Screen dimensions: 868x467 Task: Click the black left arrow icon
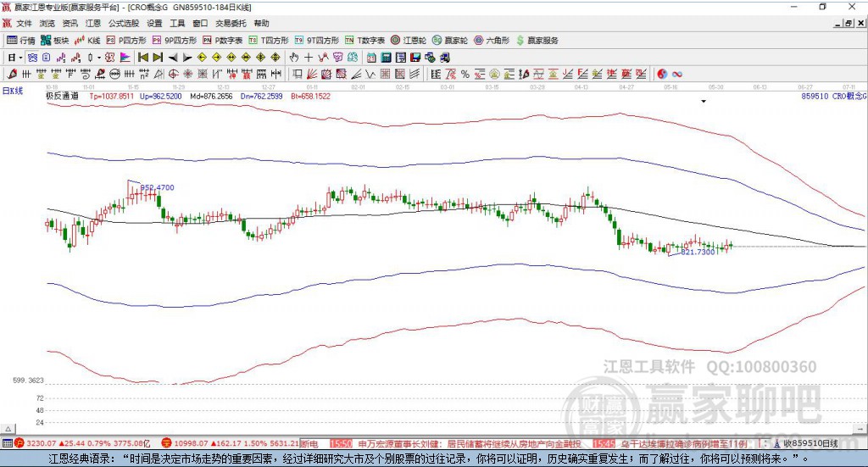coord(173,58)
